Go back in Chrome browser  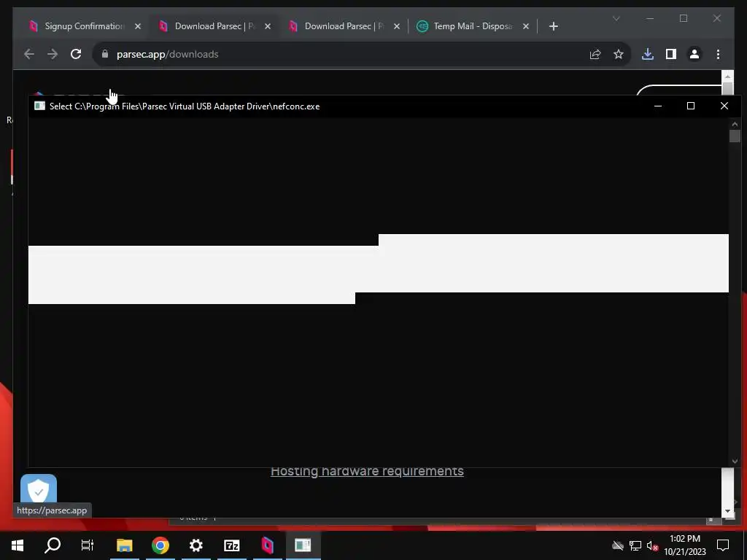tap(29, 54)
